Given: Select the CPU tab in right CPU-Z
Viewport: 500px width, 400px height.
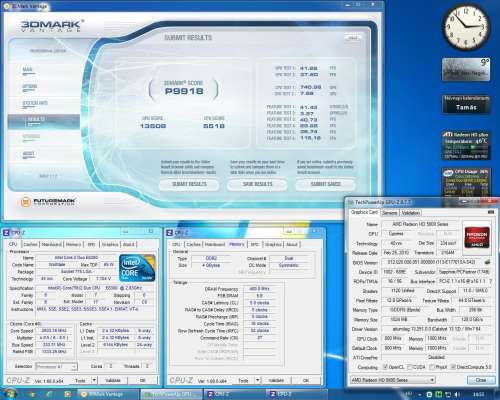Looking at the screenshot, I should coord(176,245).
